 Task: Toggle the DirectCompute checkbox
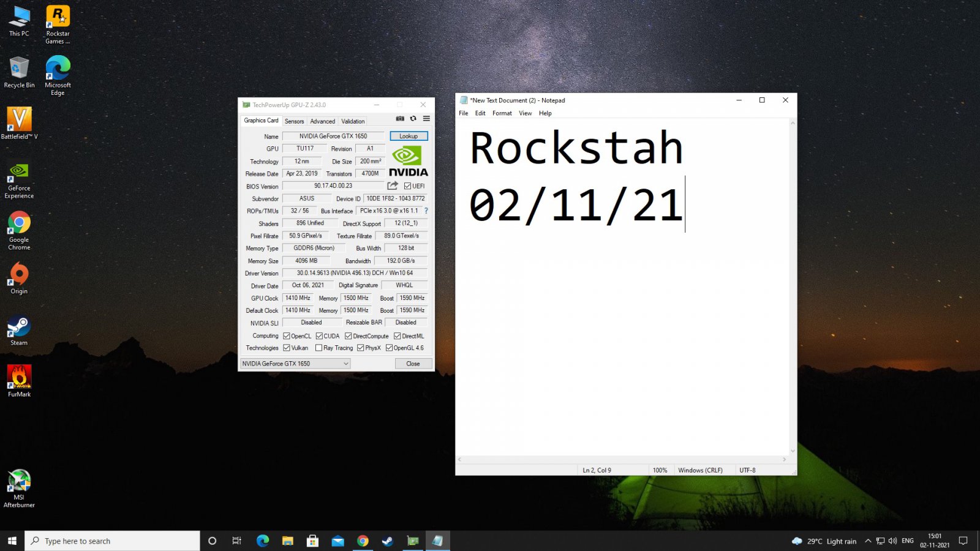click(x=349, y=336)
